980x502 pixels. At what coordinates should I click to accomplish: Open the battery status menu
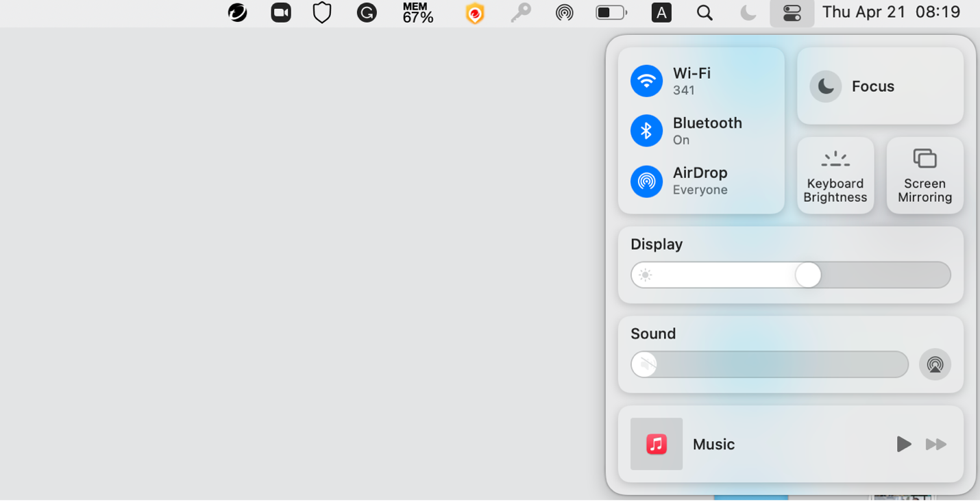point(611,13)
